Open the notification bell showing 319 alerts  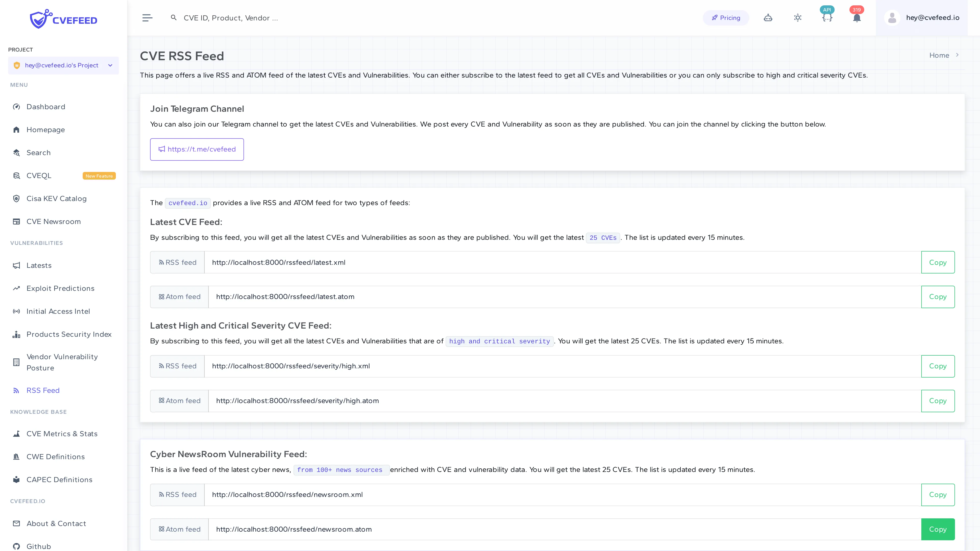[857, 18]
